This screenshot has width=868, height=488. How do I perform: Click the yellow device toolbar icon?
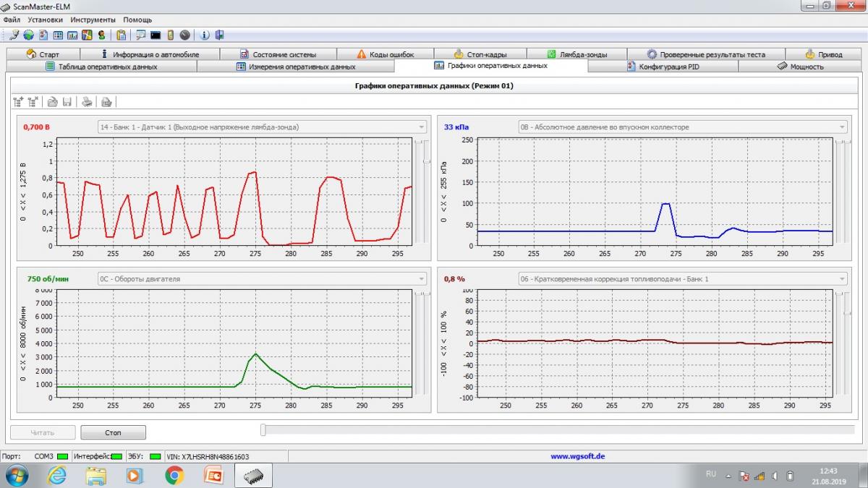click(x=170, y=35)
